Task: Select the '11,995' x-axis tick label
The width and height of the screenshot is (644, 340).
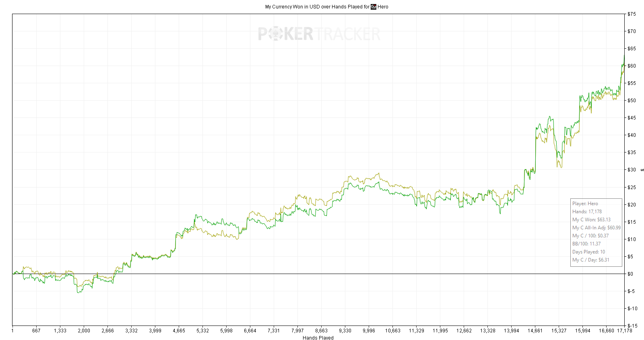Action: pos(440,331)
